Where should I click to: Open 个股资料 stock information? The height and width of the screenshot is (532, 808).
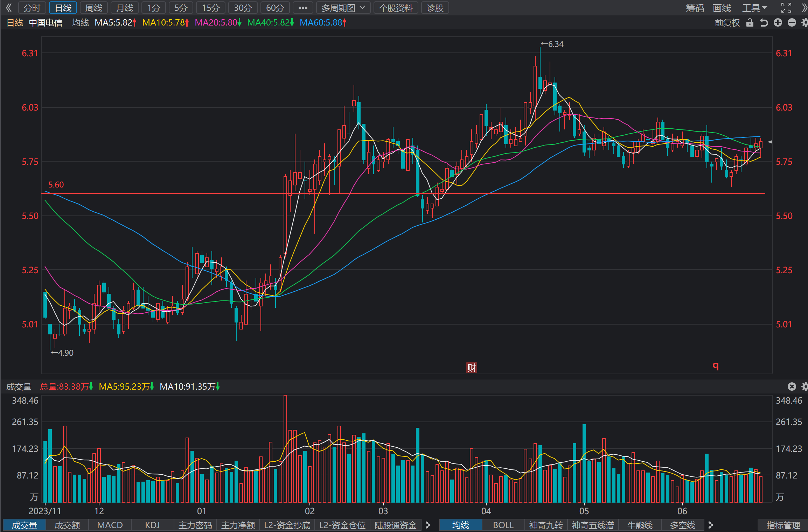396,8
